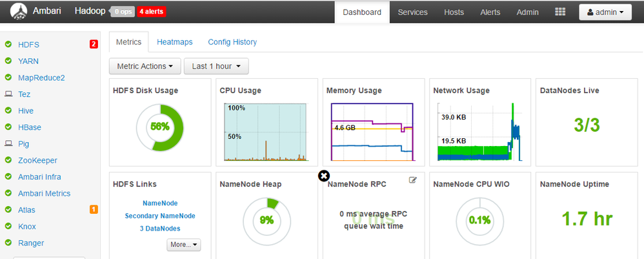Open the grid views icon in navbar
The width and height of the screenshot is (644, 259).
click(x=560, y=12)
